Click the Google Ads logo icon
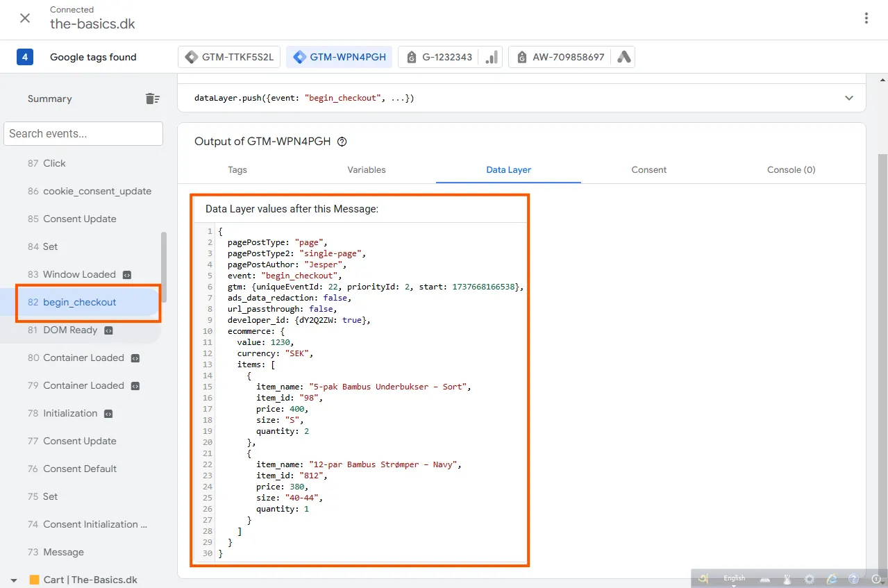 coord(624,57)
